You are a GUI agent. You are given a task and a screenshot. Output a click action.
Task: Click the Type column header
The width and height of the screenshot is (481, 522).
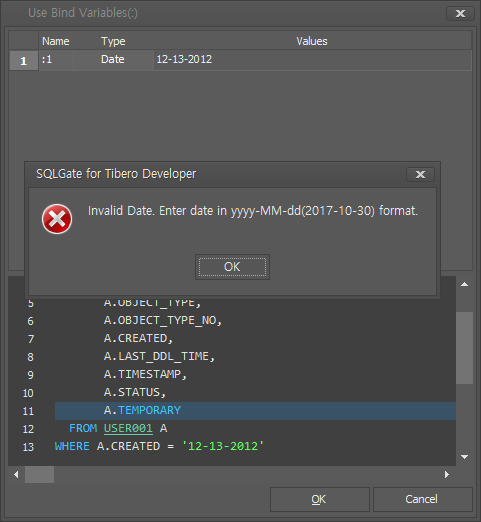(113, 41)
